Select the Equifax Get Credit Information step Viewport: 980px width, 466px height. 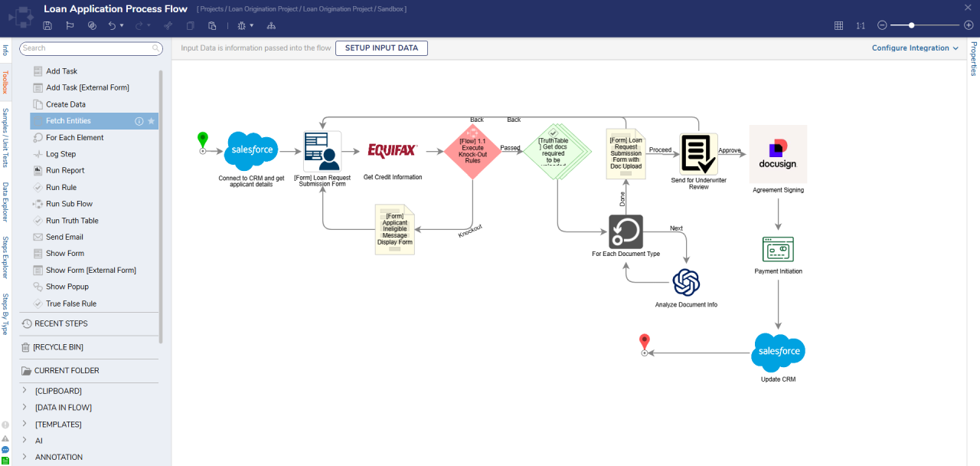click(393, 150)
